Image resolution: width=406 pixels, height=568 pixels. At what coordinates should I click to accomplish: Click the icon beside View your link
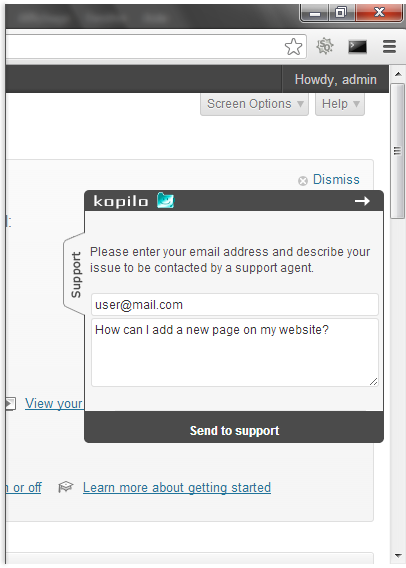pyautogui.click(x=11, y=404)
